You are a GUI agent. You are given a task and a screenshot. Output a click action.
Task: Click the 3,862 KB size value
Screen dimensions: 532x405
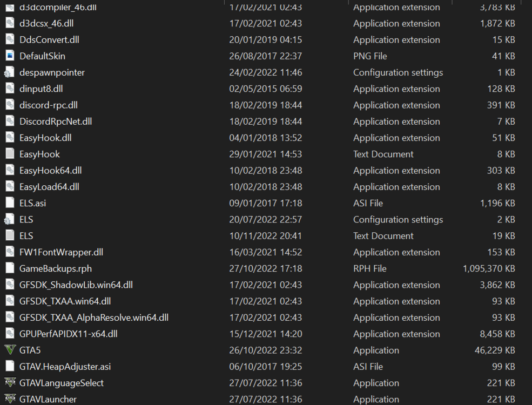pos(497,285)
